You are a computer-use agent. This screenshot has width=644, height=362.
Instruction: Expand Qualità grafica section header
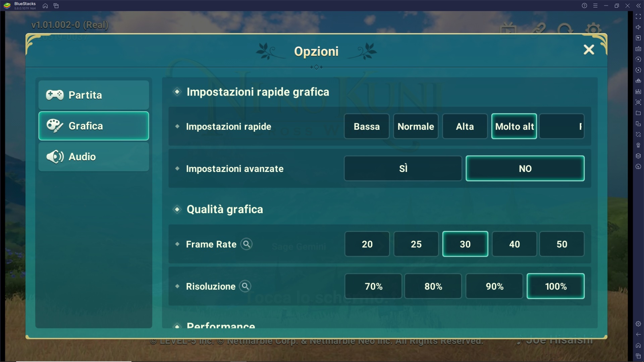point(225,209)
